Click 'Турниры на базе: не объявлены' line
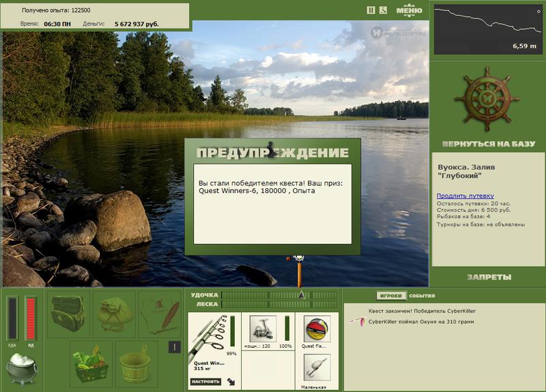The width and height of the screenshot is (546, 392). pyautogui.click(x=481, y=224)
